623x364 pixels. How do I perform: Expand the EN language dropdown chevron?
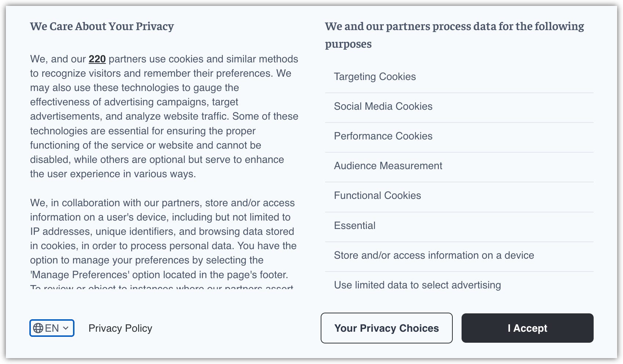pyautogui.click(x=66, y=328)
